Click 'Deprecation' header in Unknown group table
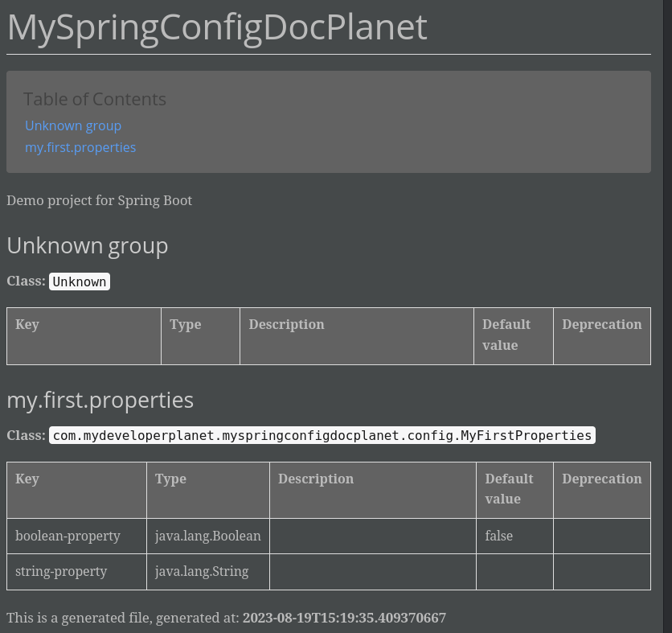Image resolution: width=672 pixels, height=633 pixels. 602,336
